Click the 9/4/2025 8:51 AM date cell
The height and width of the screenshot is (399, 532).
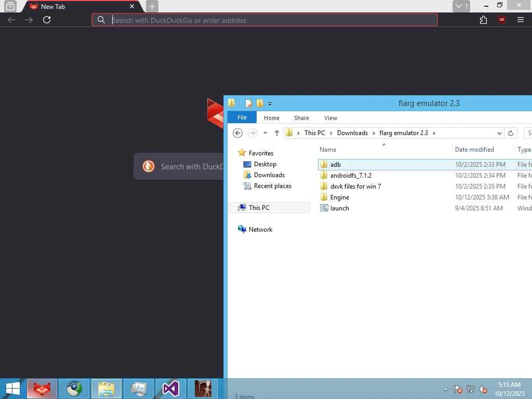pos(478,208)
